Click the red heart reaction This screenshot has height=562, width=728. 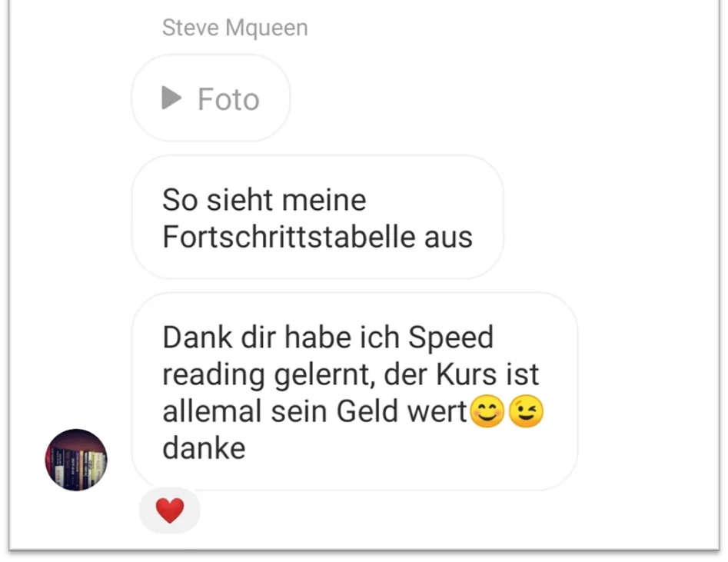pyautogui.click(x=169, y=510)
